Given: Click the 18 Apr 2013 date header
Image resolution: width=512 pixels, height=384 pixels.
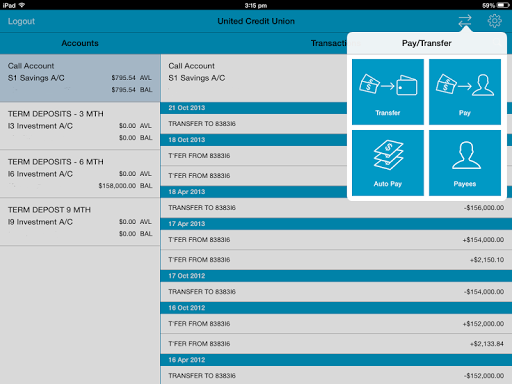Looking at the screenshot, I should (x=254, y=192).
